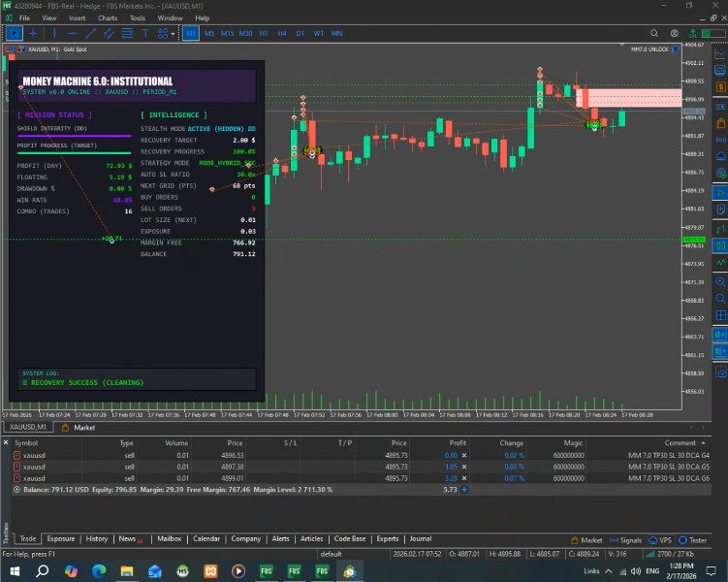Select the vertical line drawing tool
The width and height of the screenshot is (728, 582).
pos(54,33)
